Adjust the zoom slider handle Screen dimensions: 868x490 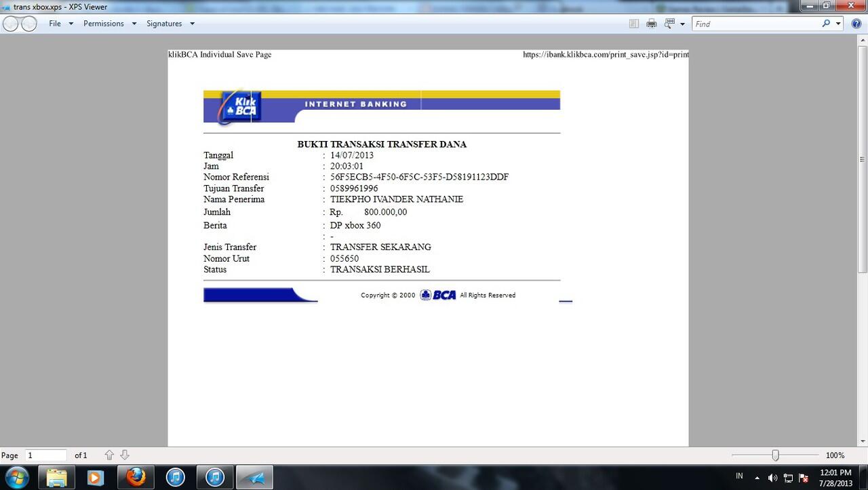click(775, 455)
